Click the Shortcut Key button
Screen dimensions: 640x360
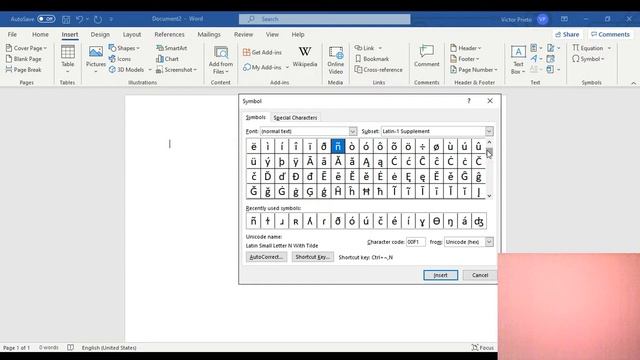(312, 257)
